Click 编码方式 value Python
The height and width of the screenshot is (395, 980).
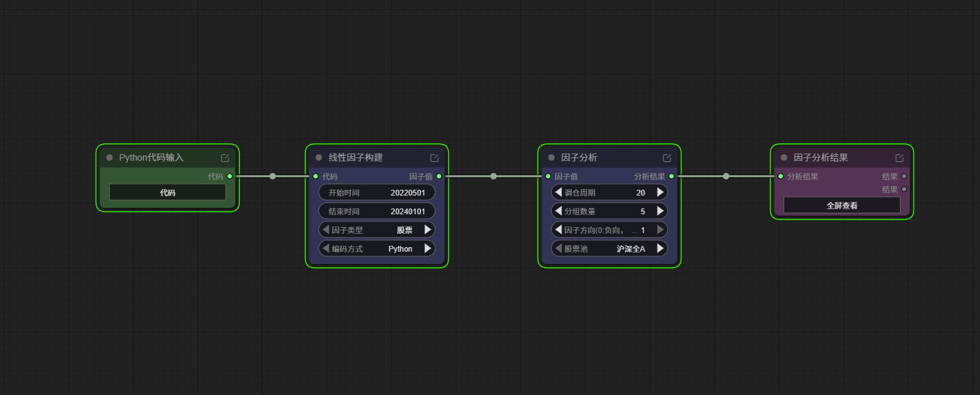[x=401, y=248]
